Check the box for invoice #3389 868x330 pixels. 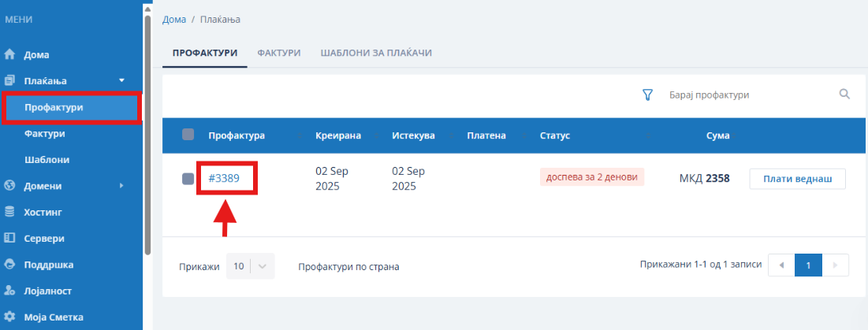coord(188,179)
